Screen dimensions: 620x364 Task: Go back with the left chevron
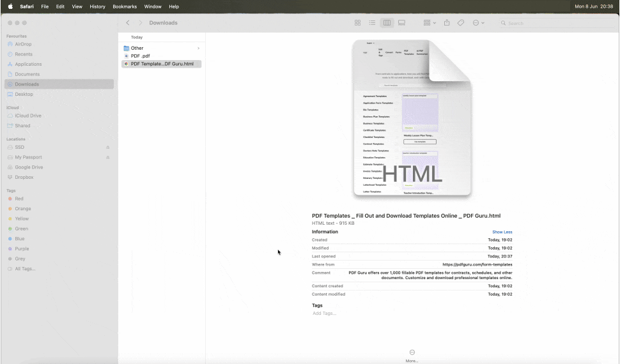click(x=128, y=23)
